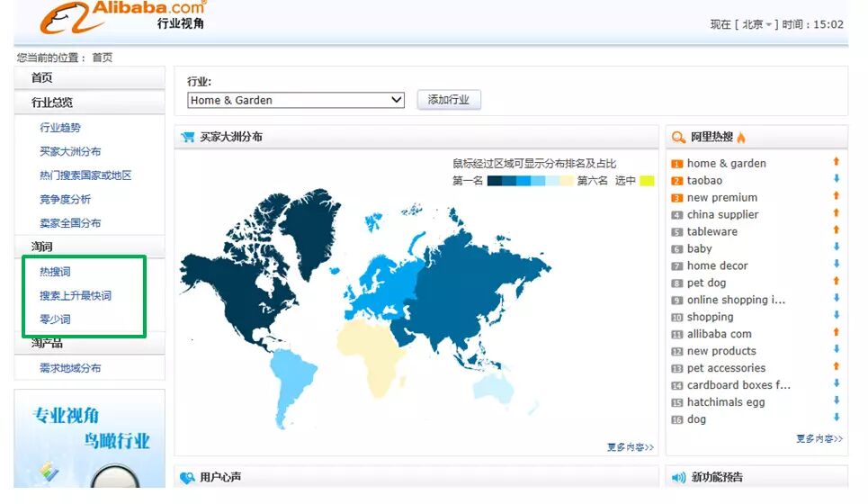The image size is (868, 504).
Task: Open 热搜词 link
Action: pos(56,272)
